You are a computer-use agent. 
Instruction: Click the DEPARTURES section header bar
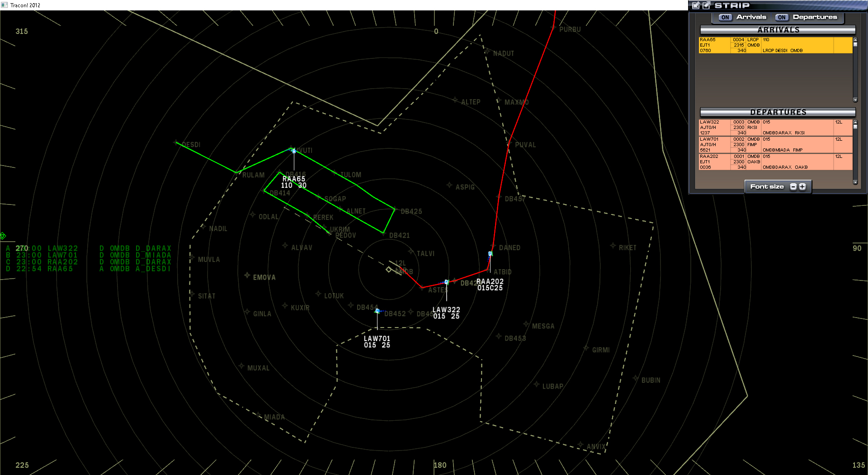click(777, 112)
